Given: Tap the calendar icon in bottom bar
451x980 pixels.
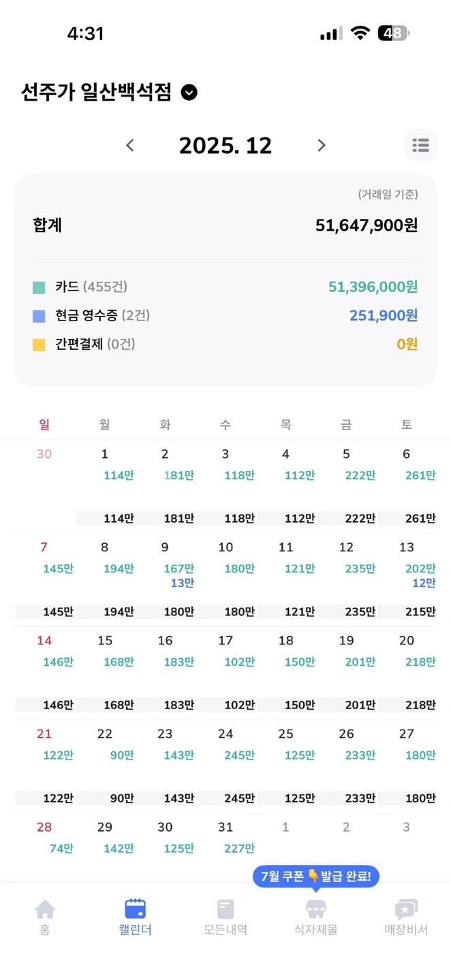Looking at the screenshot, I should (135, 909).
